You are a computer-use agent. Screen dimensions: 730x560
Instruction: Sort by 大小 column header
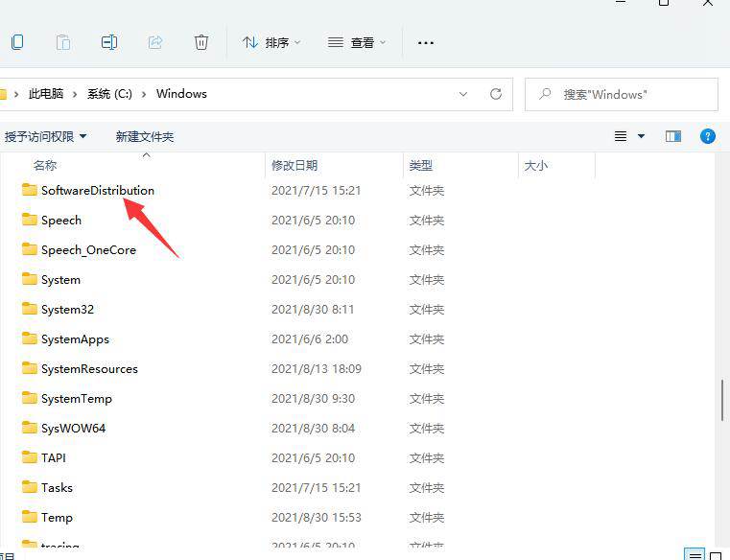(x=536, y=165)
